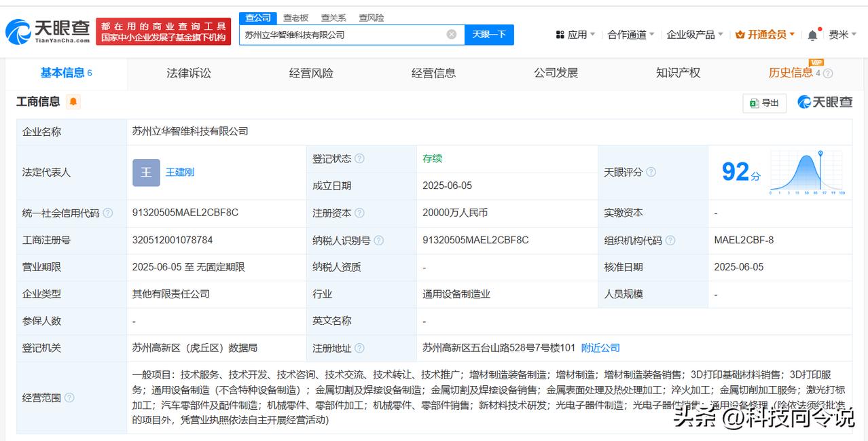Select the 查公司 search tab
Image resolution: width=868 pixels, height=441 pixels.
258,18
